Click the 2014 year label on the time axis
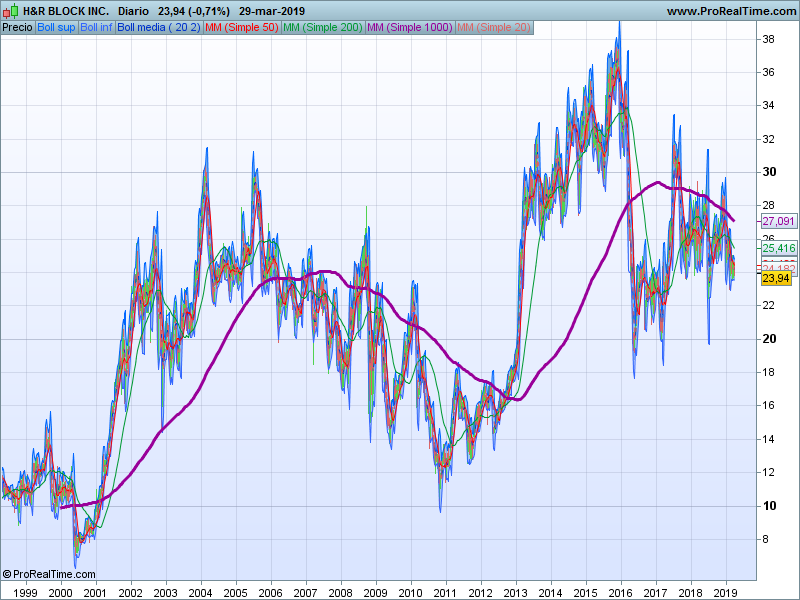 tap(551, 593)
